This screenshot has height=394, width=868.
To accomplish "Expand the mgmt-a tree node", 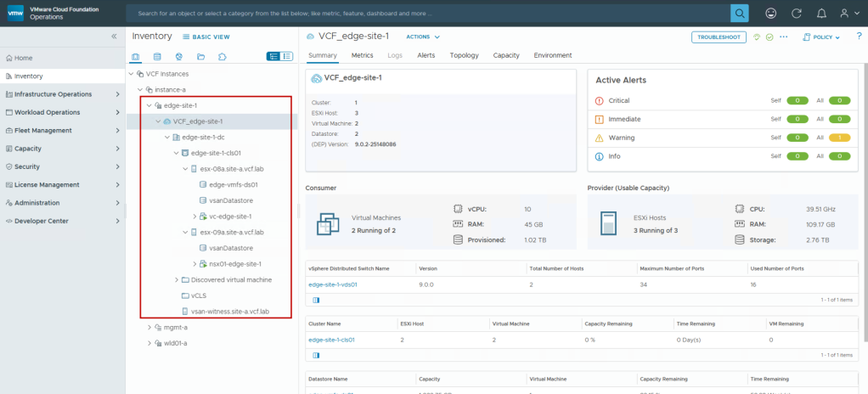I will click(x=149, y=328).
